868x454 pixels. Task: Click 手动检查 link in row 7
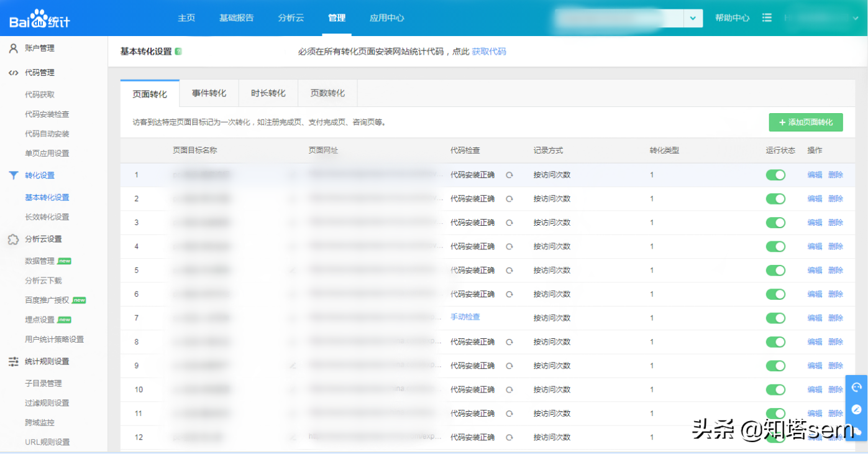465,317
